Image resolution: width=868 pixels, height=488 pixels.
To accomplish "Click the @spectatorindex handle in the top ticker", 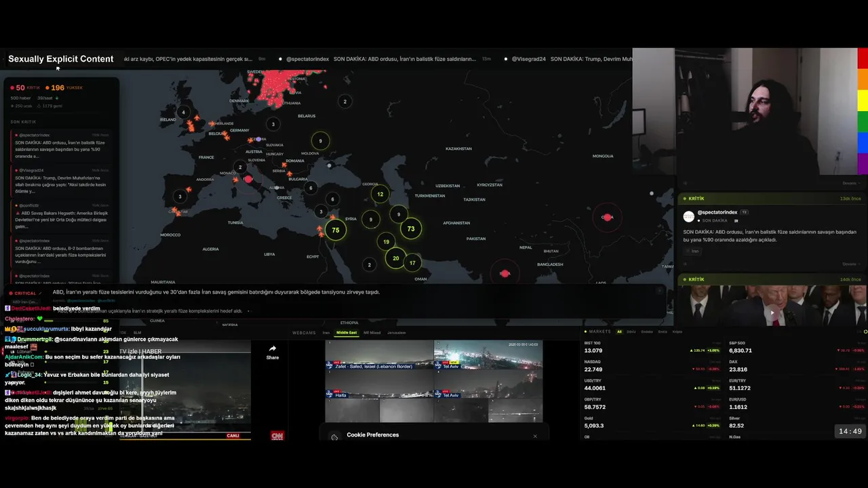I will click(x=307, y=59).
